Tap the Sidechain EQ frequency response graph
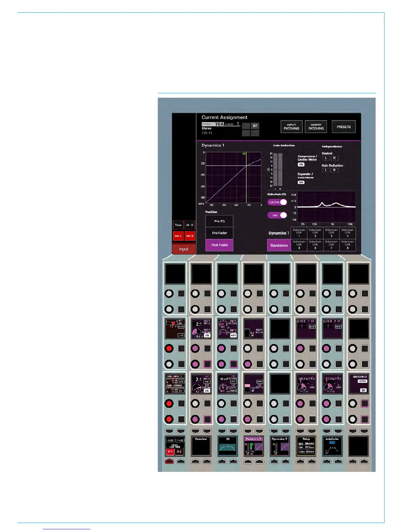 coord(326,207)
